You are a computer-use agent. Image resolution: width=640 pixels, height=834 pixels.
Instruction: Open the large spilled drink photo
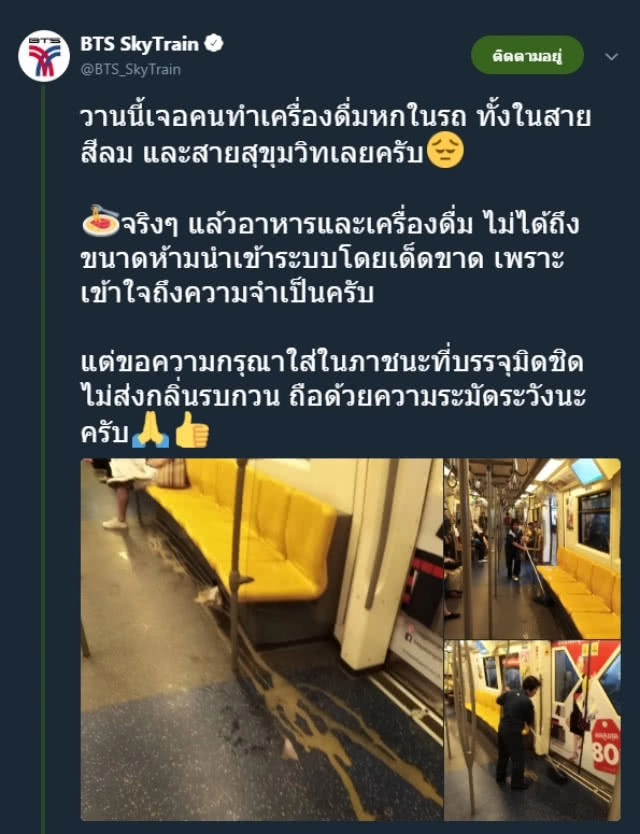pos(262,639)
